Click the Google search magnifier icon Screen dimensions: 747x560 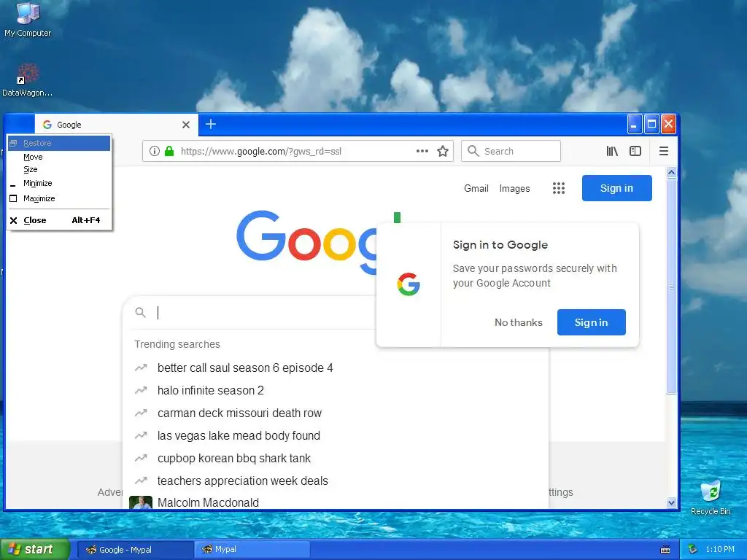pyautogui.click(x=141, y=312)
